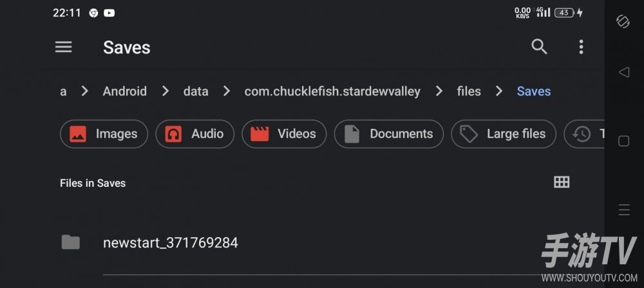Open the three-dot overflow menu
Screen dimensions: 644x288
(581, 47)
